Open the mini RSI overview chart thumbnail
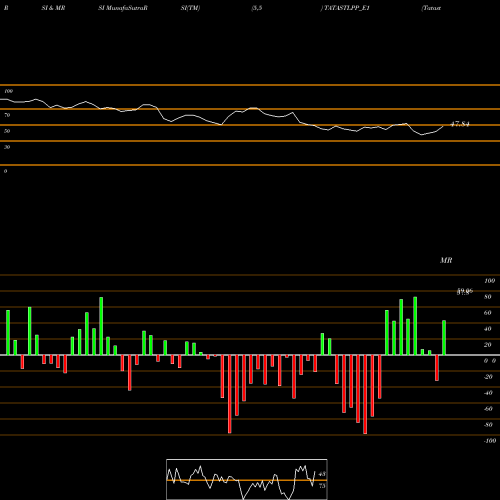 247,479
